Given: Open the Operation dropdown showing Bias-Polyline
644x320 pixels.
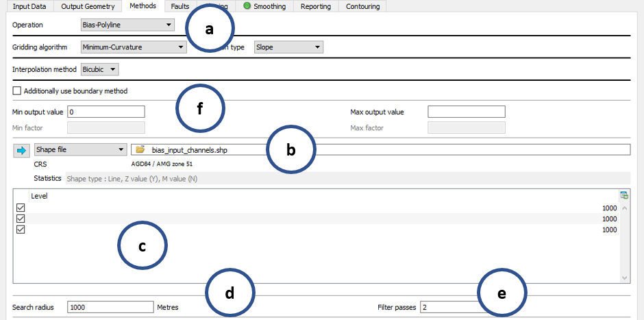Looking at the screenshot, I should pos(127,25).
